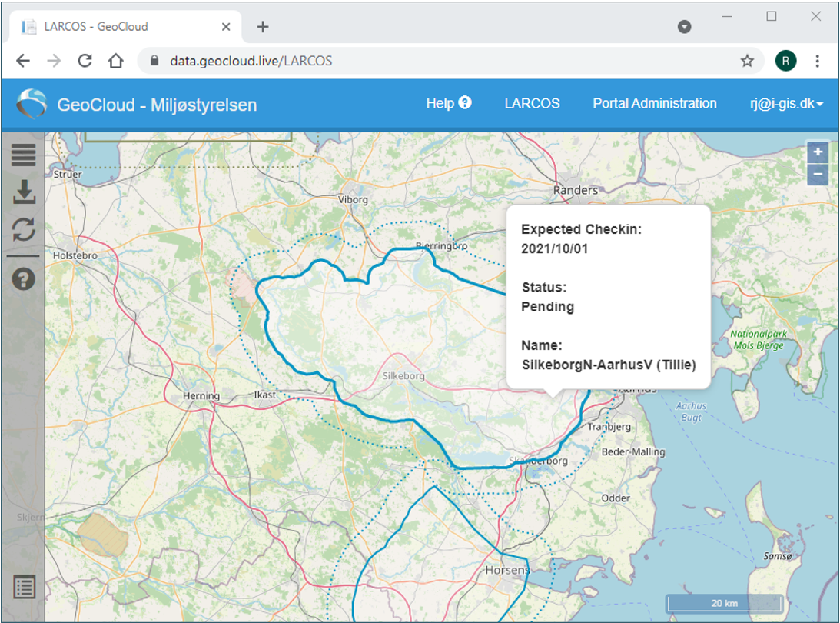
Task: Open the sidebar question mark help icon
Action: click(x=24, y=278)
